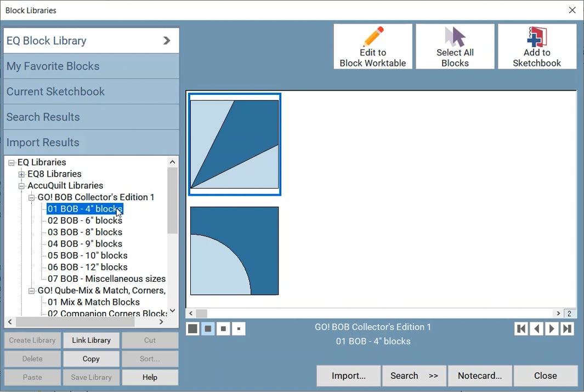Select 01 BOB - 4" blocks library
Image resolution: width=584 pixels, height=392 pixels.
[x=85, y=209]
